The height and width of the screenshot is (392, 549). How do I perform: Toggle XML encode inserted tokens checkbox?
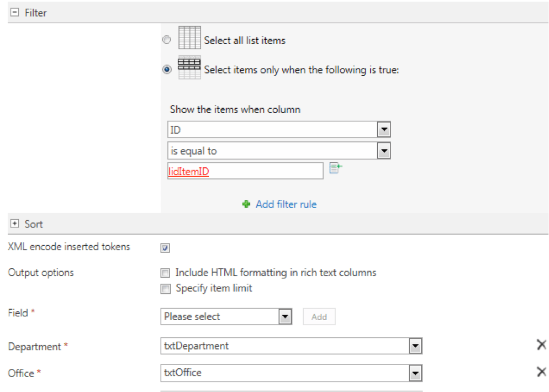pos(165,248)
